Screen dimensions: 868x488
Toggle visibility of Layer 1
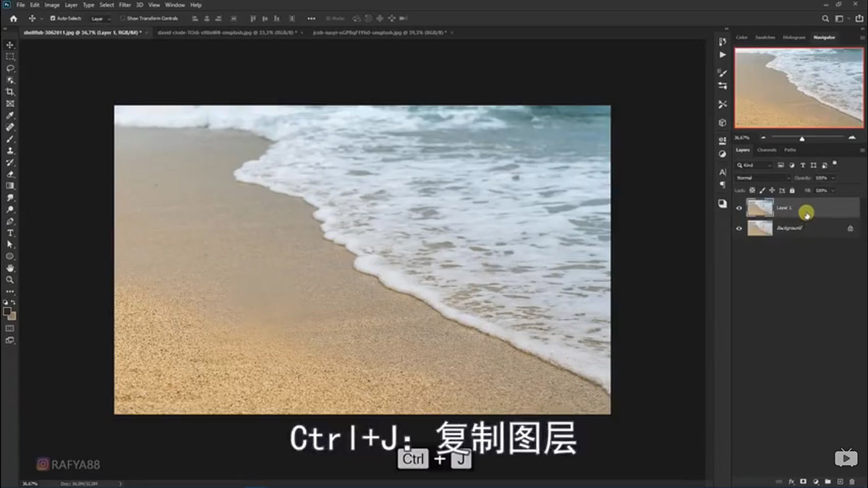point(739,208)
